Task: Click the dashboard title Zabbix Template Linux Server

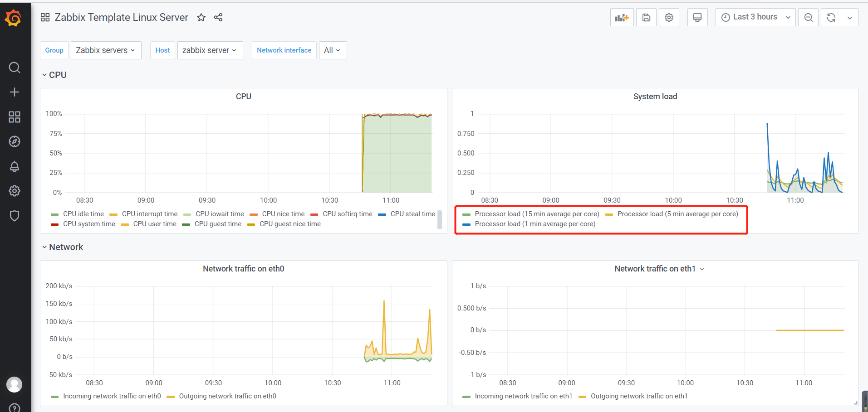Action: (122, 17)
